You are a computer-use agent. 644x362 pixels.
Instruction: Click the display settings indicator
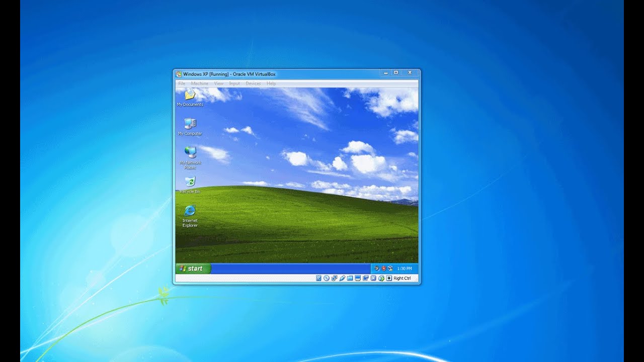click(358, 278)
